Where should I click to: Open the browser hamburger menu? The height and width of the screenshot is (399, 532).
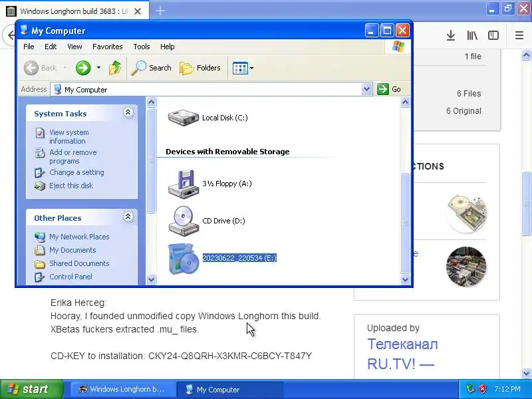[519, 35]
